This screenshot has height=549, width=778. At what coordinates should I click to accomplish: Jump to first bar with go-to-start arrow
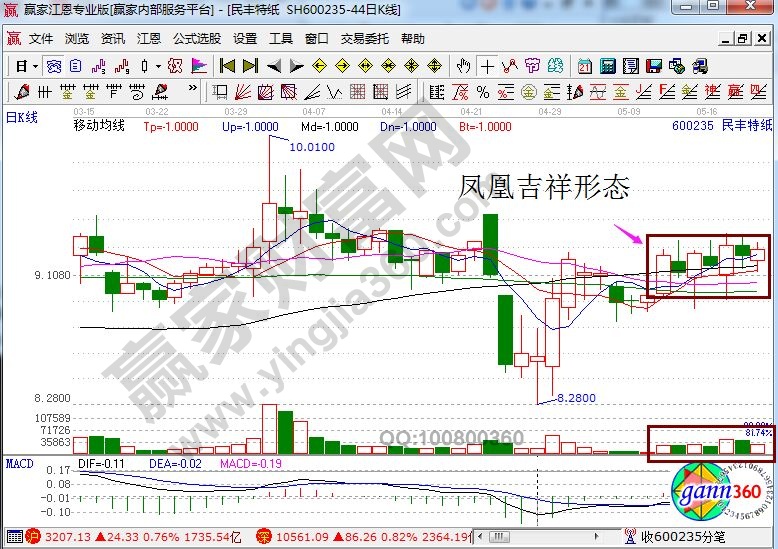(227, 66)
